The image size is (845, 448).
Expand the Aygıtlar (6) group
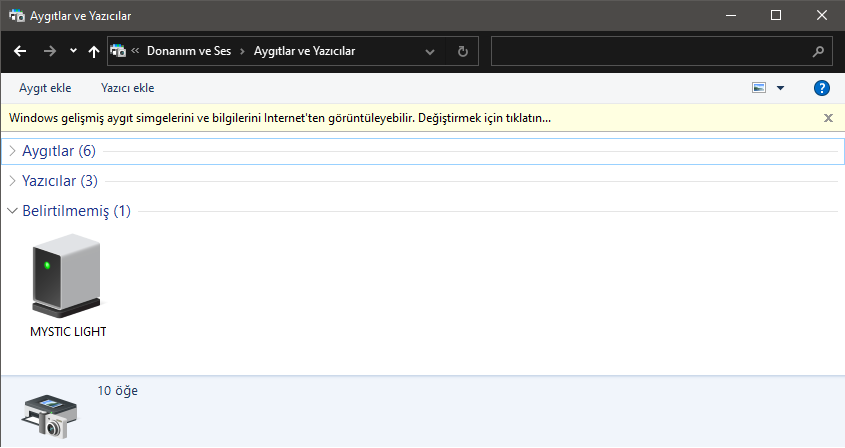(x=12, y=151)
